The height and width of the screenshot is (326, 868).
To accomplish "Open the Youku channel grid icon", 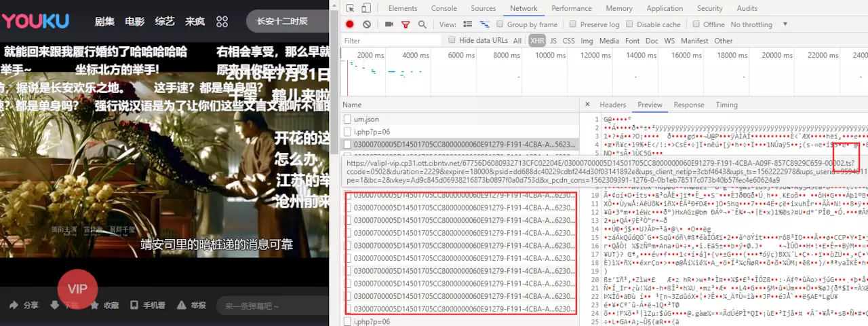I will (x=222, y=22).
